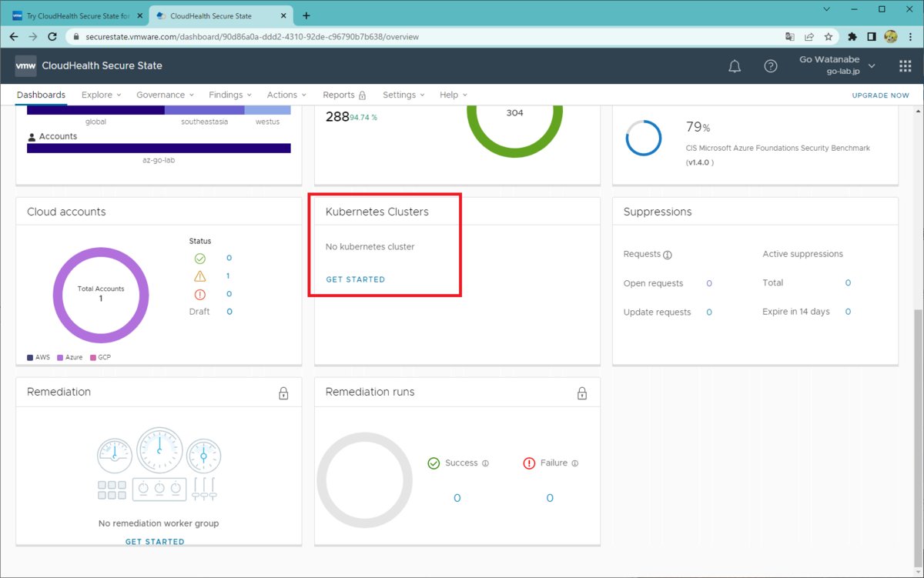The image size is (924, 578).
Task: Expand the Findings menu
Action: point(230,95)
